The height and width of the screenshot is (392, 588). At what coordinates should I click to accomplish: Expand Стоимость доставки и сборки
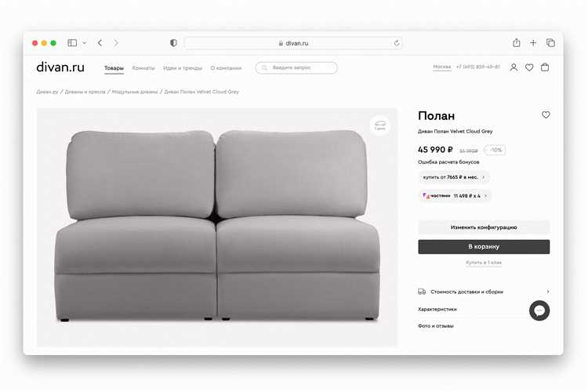coord(484,292)
